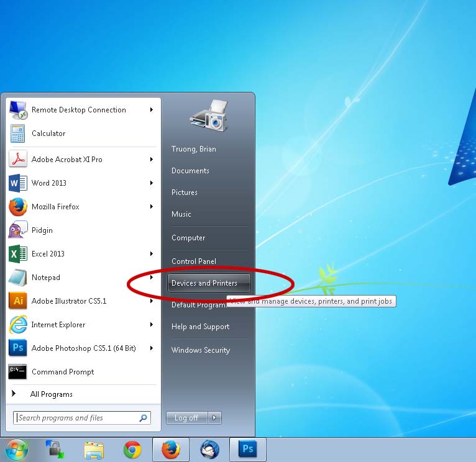The width and height of the screenshot is (476, 462).
Task: Expand Mozilla Firefox jump list arrow
Action: tap(152, 207)
